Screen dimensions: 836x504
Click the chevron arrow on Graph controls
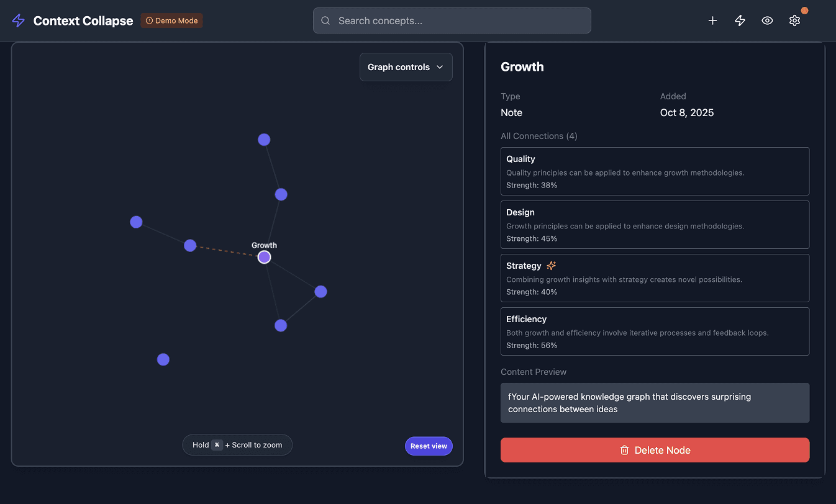[440, 67]
